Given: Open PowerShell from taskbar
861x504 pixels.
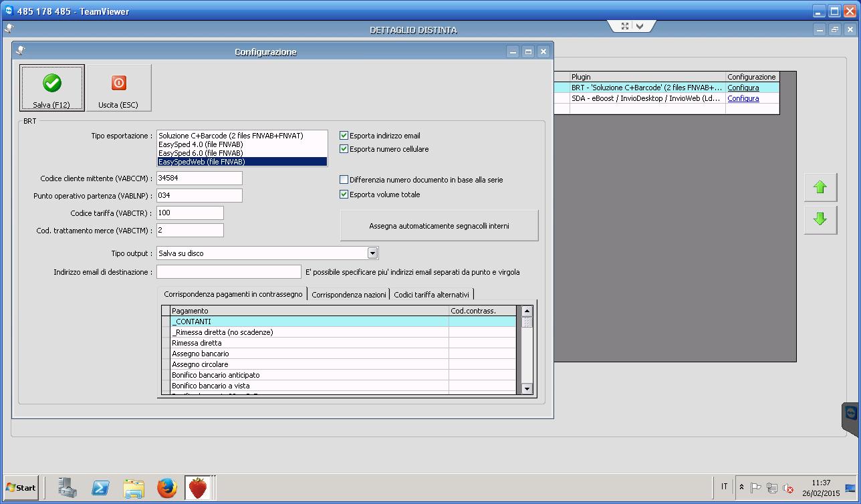Looking at the screenshot, I should (x=100, y=488).
